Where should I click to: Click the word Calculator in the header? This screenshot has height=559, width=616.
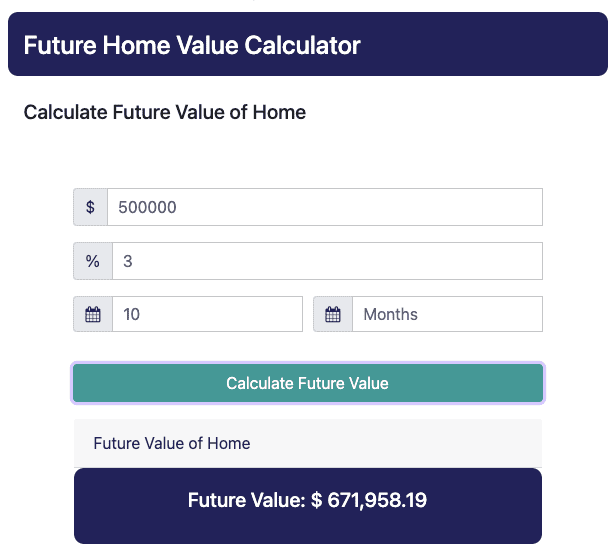coord(302,45)
